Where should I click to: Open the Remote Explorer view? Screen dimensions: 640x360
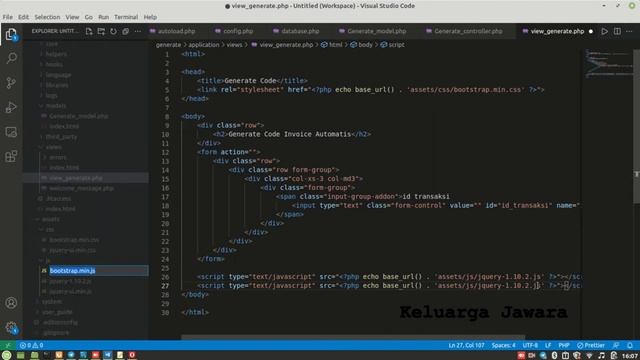pos(11,131)
